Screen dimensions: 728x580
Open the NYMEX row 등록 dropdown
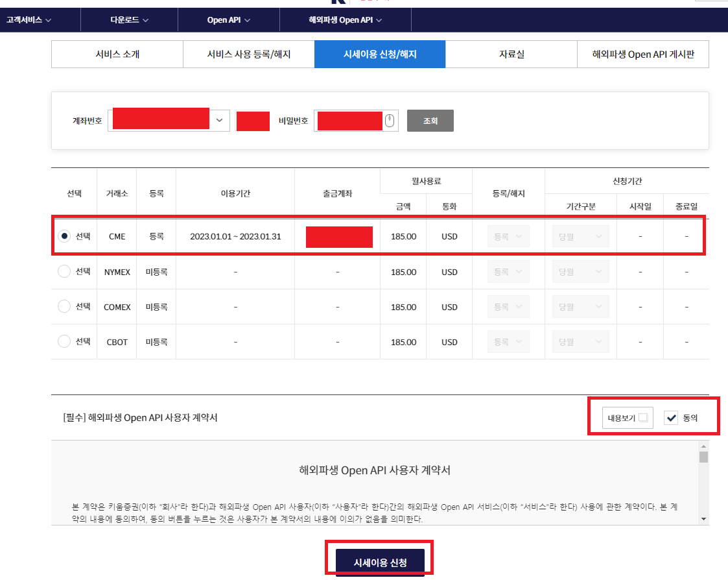pyautogui.click(x=508, y=272)
